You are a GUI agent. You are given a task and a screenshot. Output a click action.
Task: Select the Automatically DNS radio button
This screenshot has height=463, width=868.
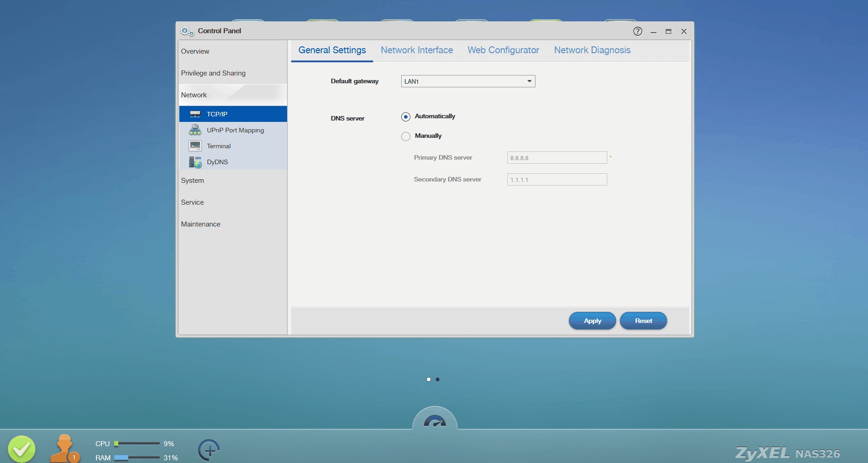pos(406,117)
